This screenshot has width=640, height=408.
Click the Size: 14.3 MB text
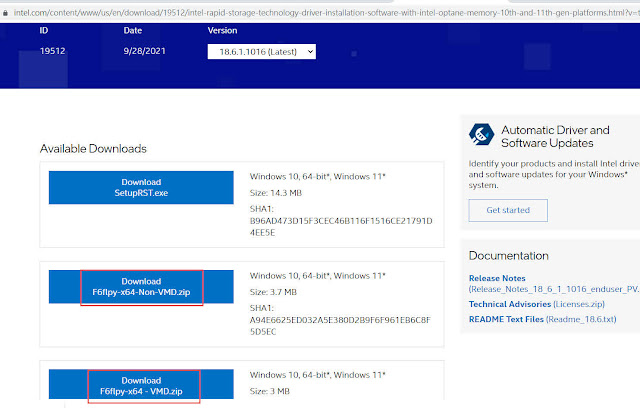pos(276,193)
